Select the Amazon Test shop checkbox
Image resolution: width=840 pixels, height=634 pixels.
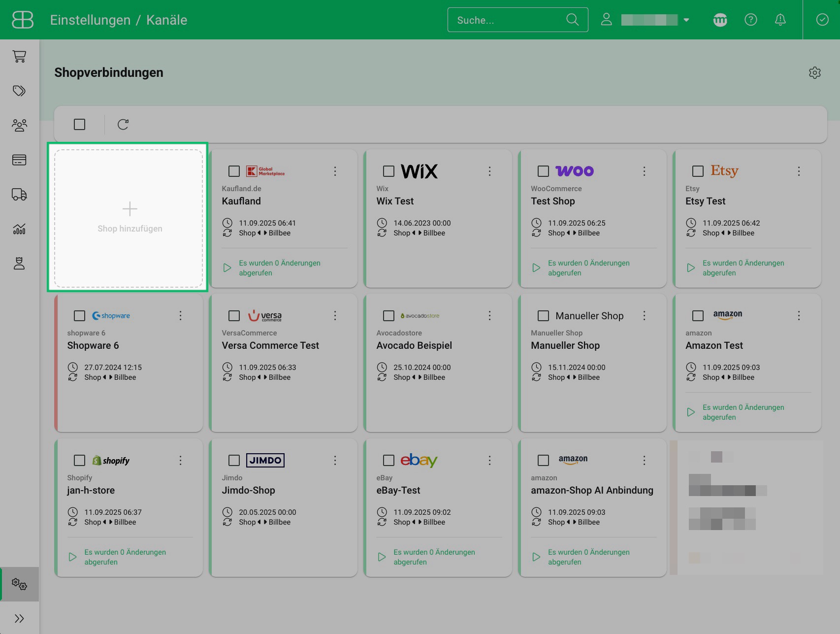click(698, 316)
